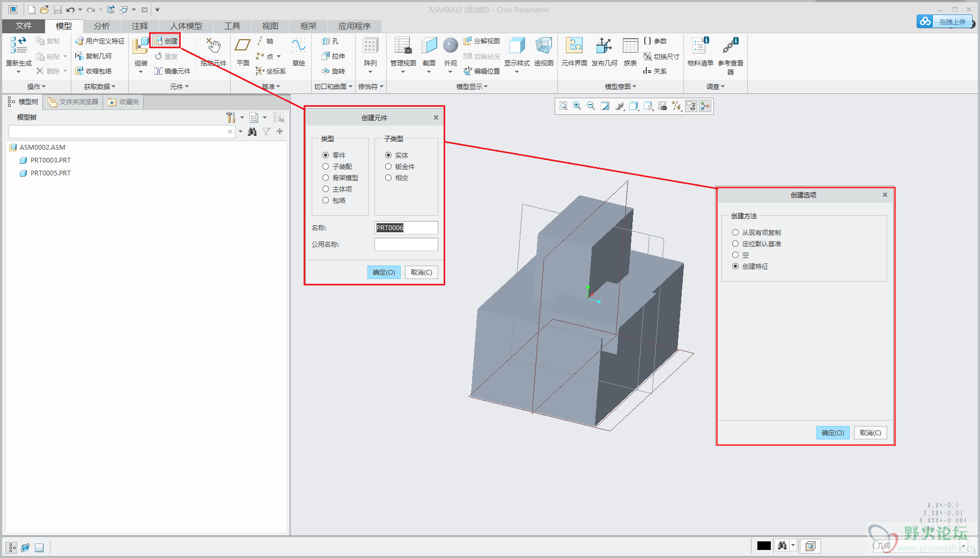
Task: Create a datum Plane (平面)
Action: [243, 46]
